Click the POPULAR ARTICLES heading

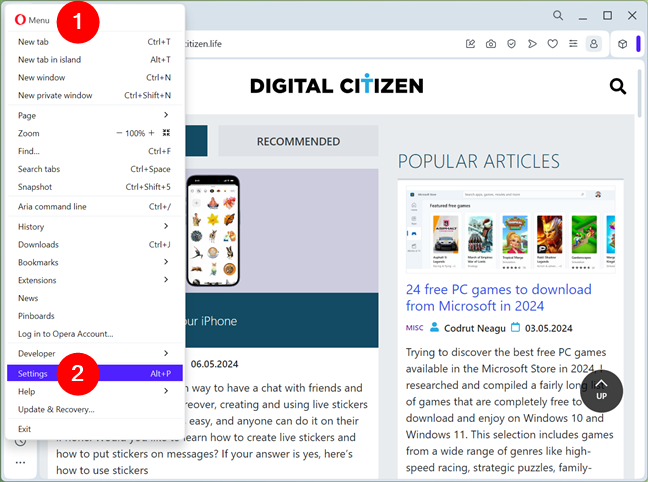pyautogui.click(x=479, y=161)
